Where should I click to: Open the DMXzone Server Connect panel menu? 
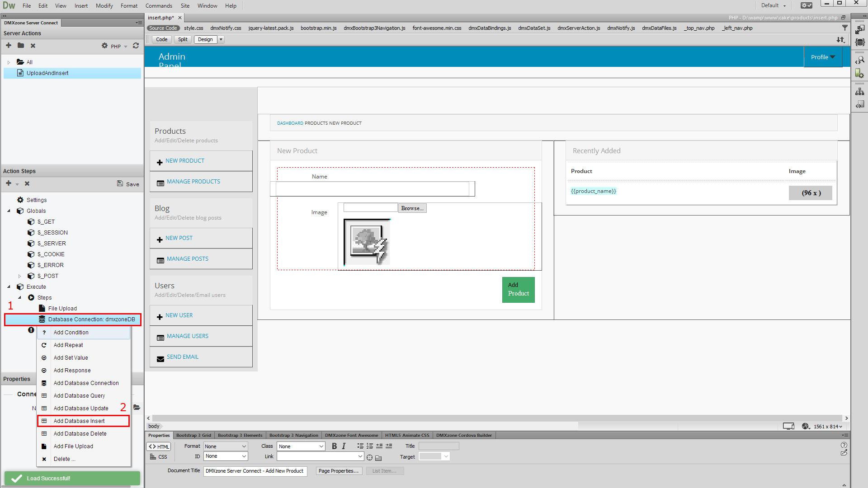point(139,23)
